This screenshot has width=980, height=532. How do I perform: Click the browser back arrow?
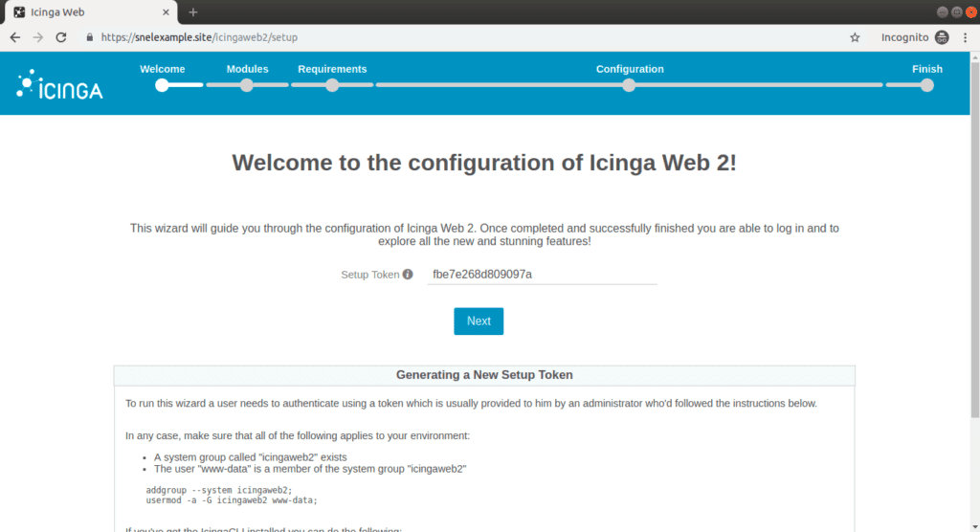[14, 37]
